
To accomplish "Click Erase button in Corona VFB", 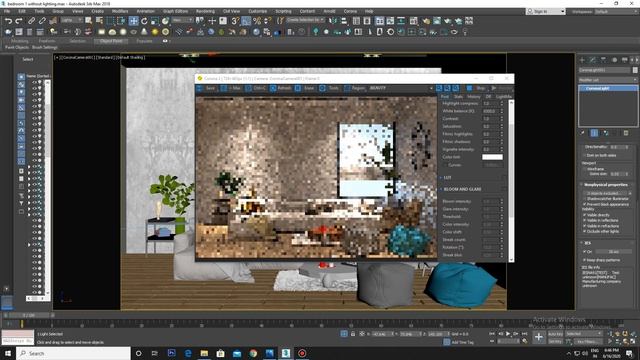I will (x=305, y=88).
